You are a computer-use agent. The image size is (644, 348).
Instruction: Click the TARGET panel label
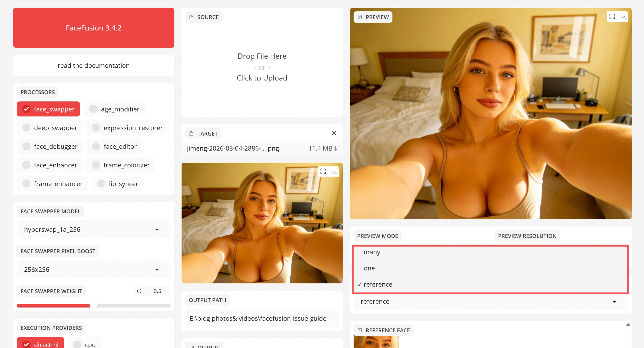pos(203,134)
